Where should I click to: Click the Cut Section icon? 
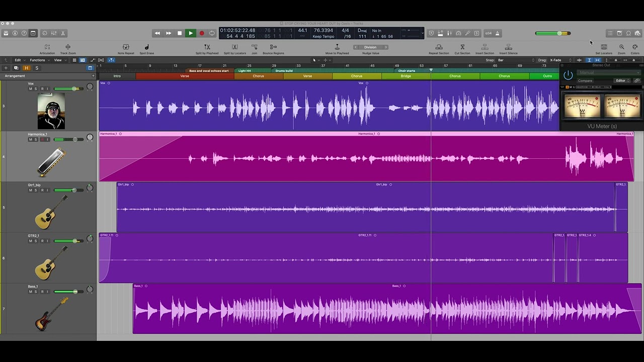coord(462,47)
